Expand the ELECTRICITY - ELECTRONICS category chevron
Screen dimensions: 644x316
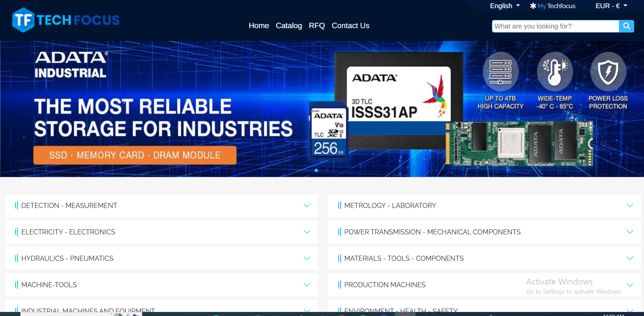[x=307, y=232]
